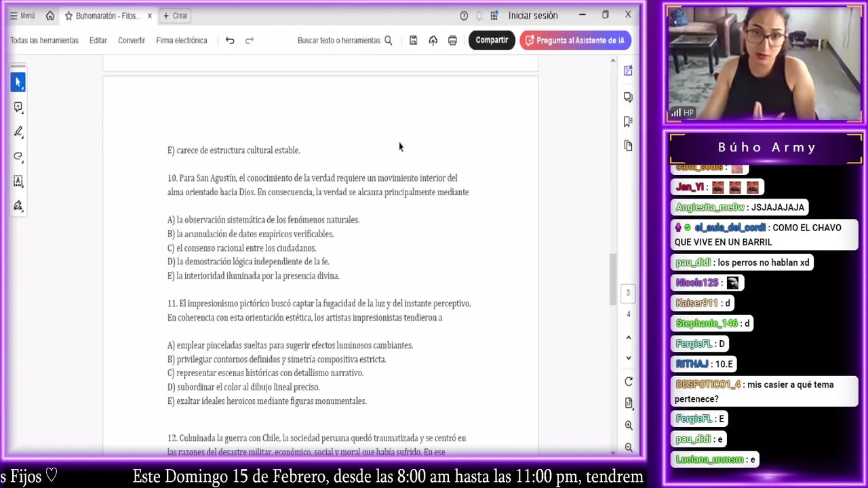Choose the highlighter pen tool
The image size is (868, 488).
coord(18,131)
